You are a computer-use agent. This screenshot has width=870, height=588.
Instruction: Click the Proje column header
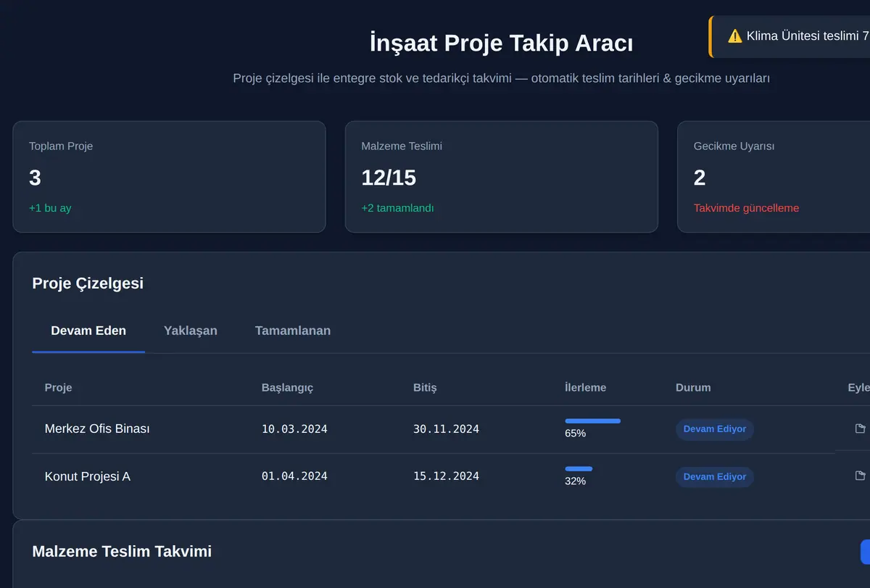58,387
